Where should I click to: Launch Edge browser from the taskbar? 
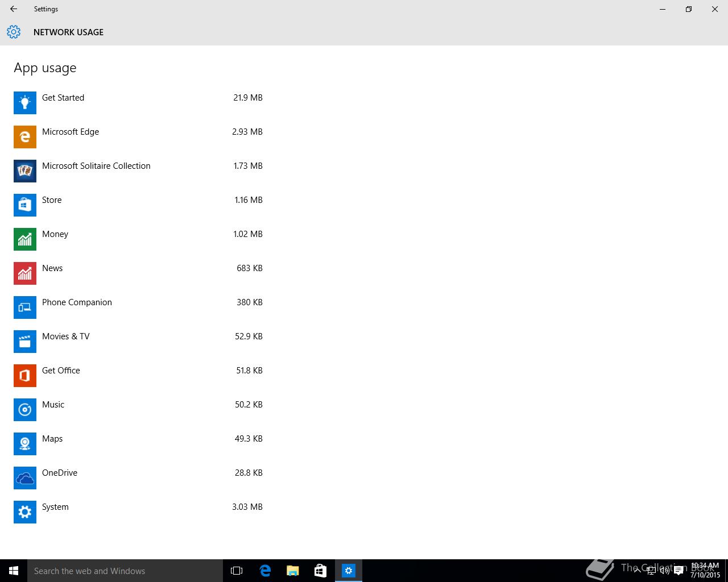[265, 571]
